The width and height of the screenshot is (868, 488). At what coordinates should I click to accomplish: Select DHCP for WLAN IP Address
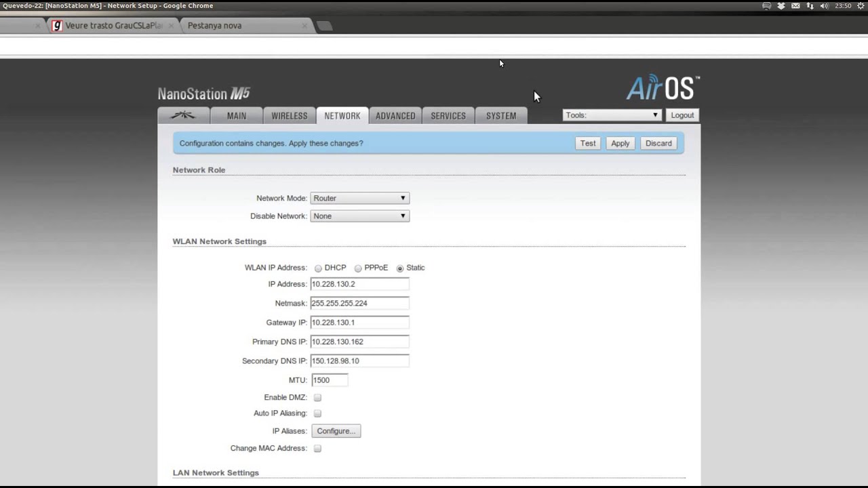(x=318, y=268)
